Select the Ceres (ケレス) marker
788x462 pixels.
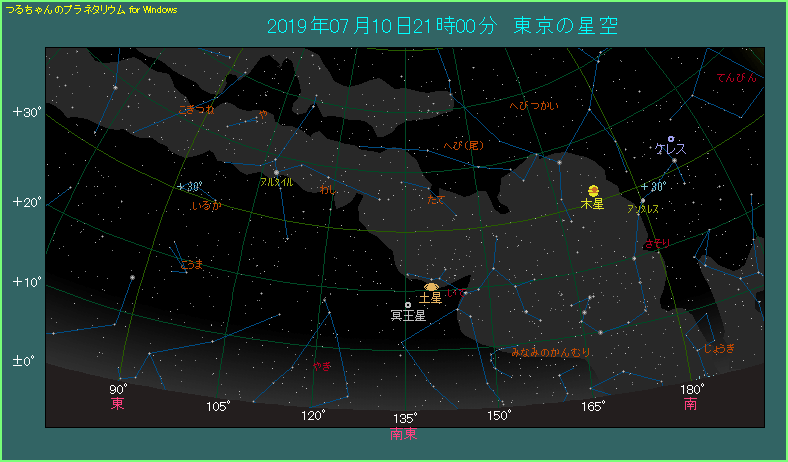point(670,138)
